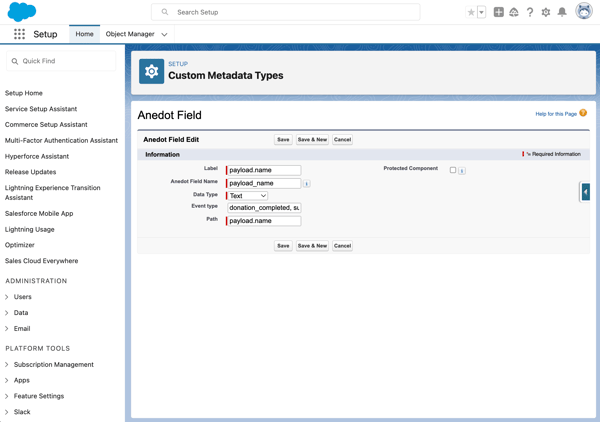Click the Path input field
The image size is (600, 422).
264,221
